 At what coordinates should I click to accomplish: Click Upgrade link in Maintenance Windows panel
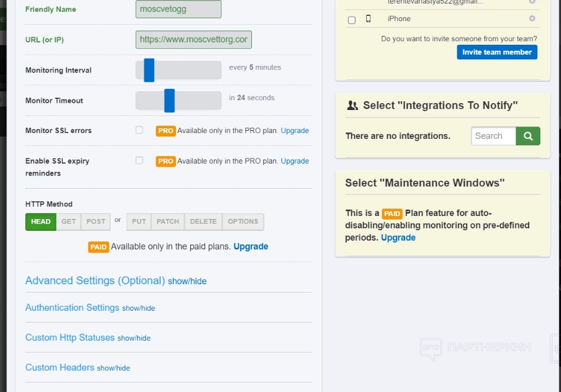(x=398, y=238)
